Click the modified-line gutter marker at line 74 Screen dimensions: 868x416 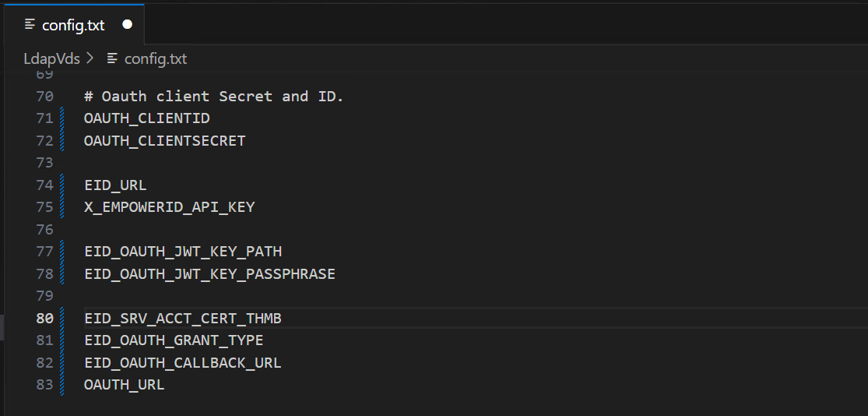coord(62,185)
